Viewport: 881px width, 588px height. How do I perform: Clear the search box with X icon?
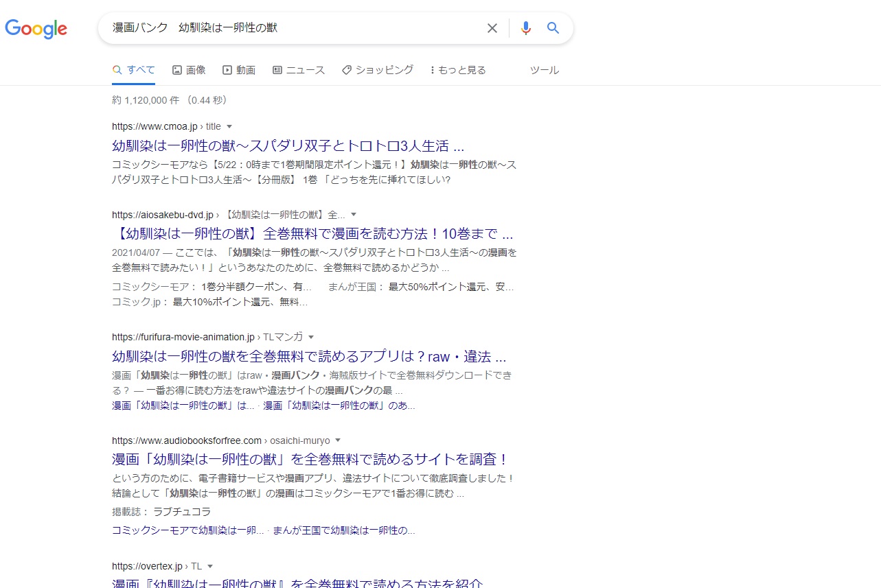pyautogui.click(x=492, y=28)
